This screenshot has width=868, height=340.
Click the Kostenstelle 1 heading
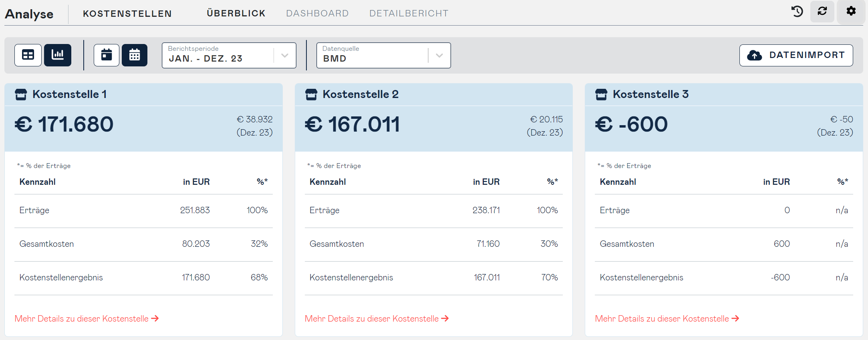(x=69, y=94)
